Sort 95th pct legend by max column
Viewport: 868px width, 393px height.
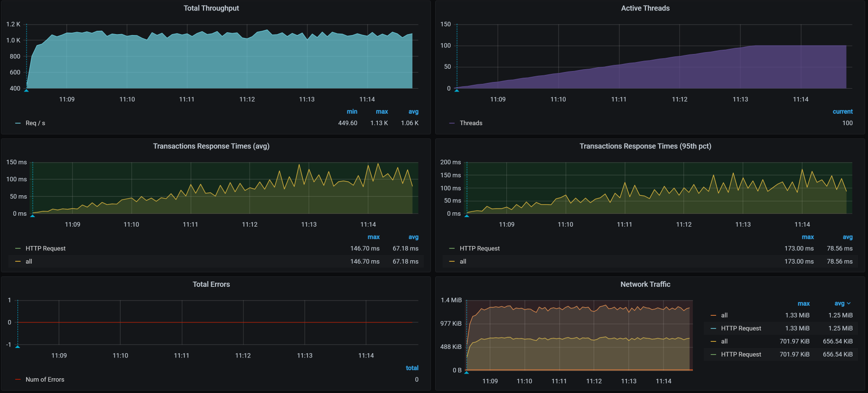(808, 237)
